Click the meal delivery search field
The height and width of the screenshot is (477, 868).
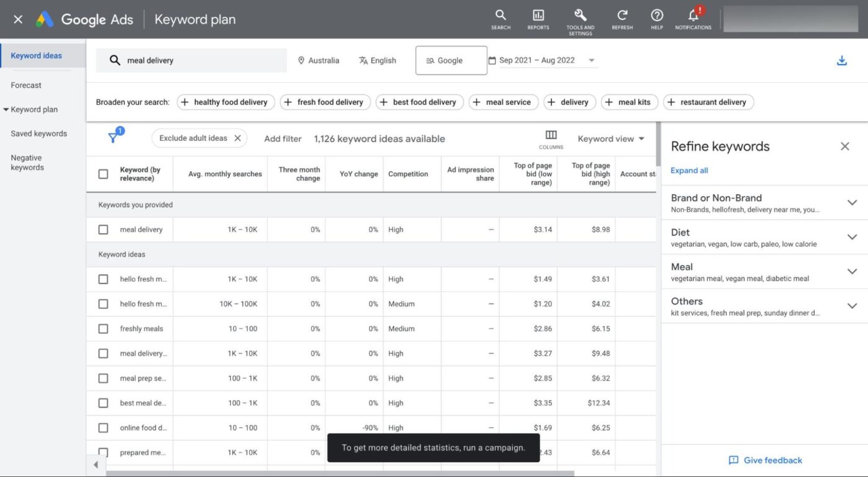(192, 60)
